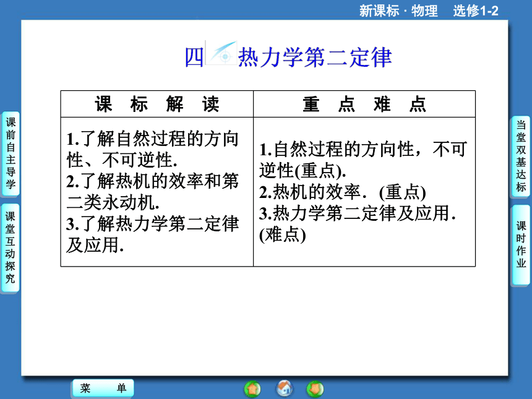Screen dimensions: 532x399
Task: Click the header text 新课标 · 物理
Action: pos(398,11)
